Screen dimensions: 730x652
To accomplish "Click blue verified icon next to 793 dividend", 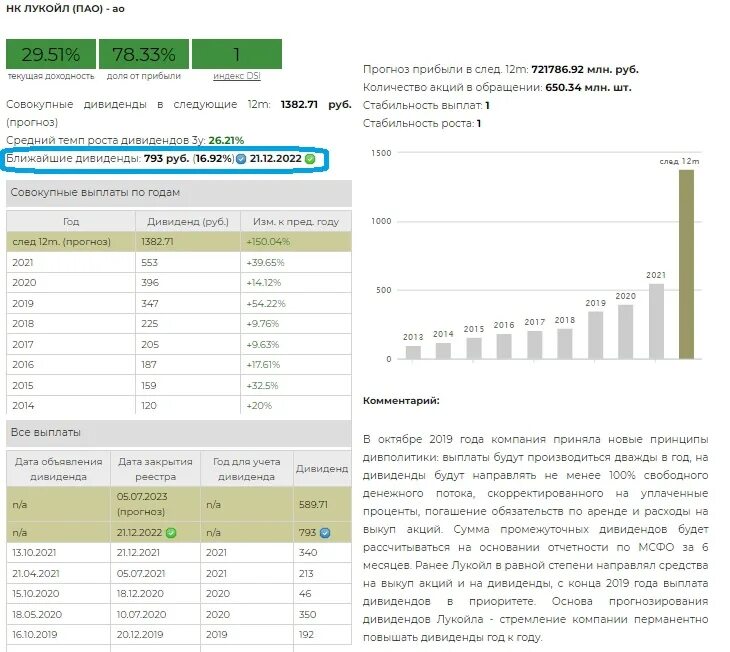I will tap(325, 533).
